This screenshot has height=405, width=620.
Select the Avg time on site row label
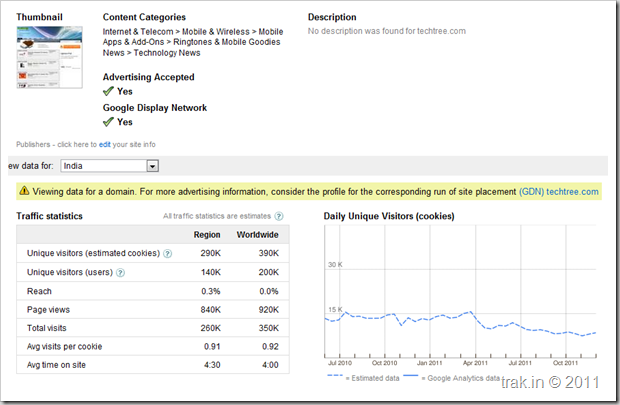tap(57, 363)
